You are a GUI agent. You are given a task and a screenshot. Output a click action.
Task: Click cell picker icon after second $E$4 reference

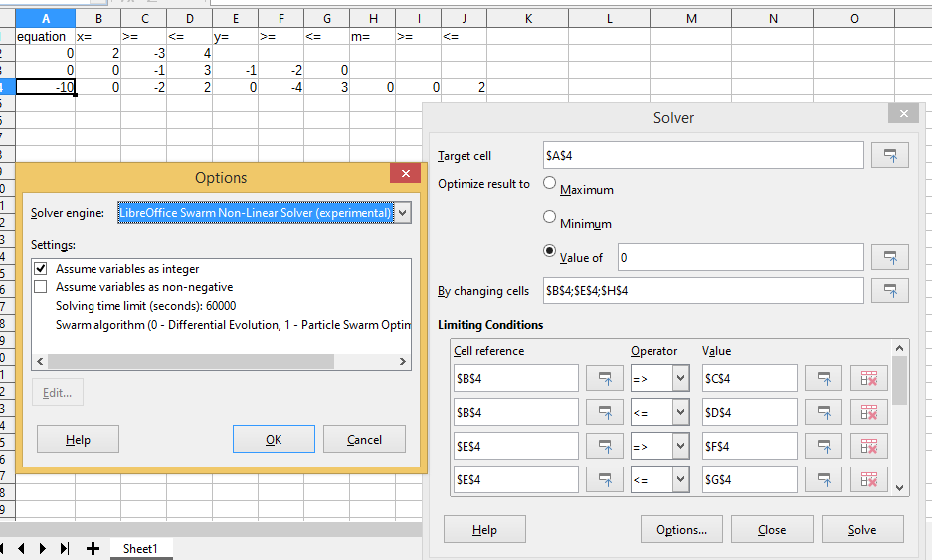[x=605, y=479]
